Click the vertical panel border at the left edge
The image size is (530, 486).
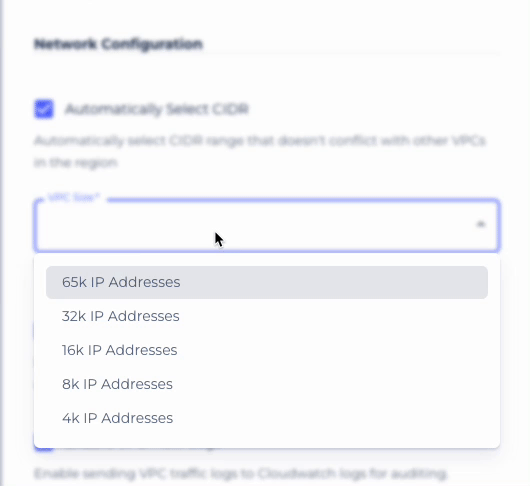[1, 243]
